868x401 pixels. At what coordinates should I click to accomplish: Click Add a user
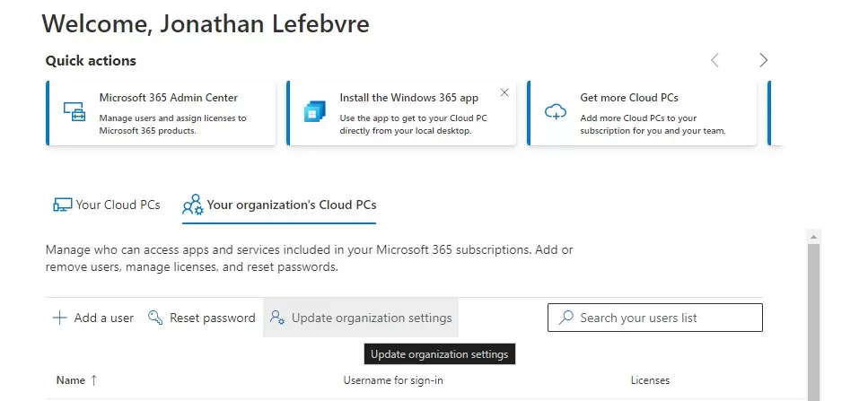pyautogui.click(x=93, y=318)
